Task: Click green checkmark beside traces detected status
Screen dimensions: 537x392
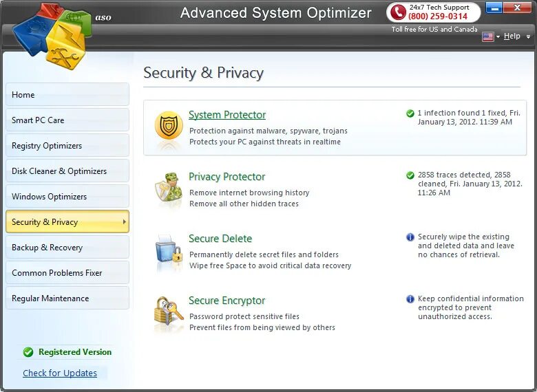Action: click(x=410, y=175)
